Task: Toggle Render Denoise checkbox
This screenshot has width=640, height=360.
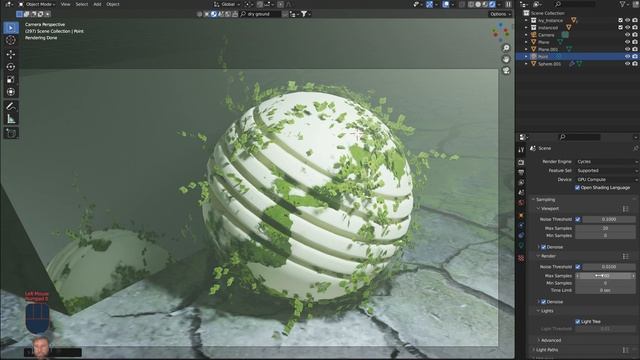Action: point(544,302)
